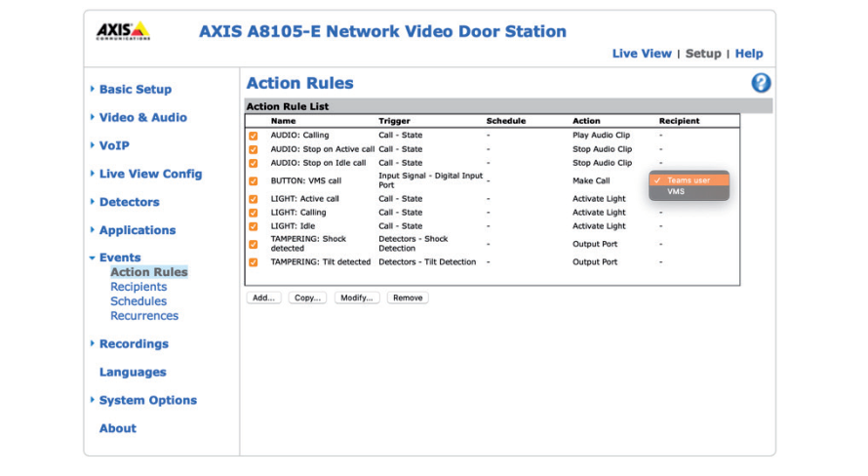Open the Action Rules submenu item
This screenshot has height=476, width=868.
(149, 272)
